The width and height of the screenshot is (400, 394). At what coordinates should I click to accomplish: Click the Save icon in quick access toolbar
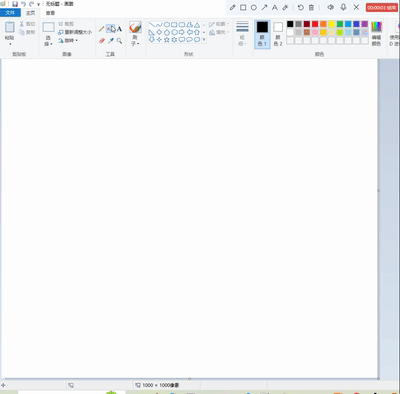15,4
